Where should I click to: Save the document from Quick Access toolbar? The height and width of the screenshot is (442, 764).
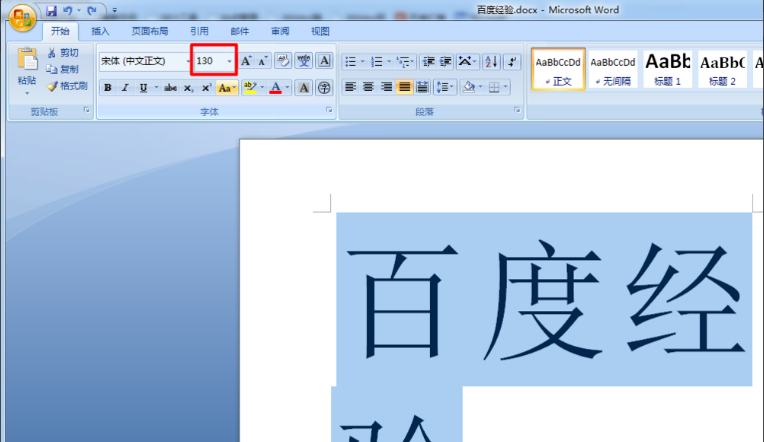pyautogui.click(x=51, y=10)
